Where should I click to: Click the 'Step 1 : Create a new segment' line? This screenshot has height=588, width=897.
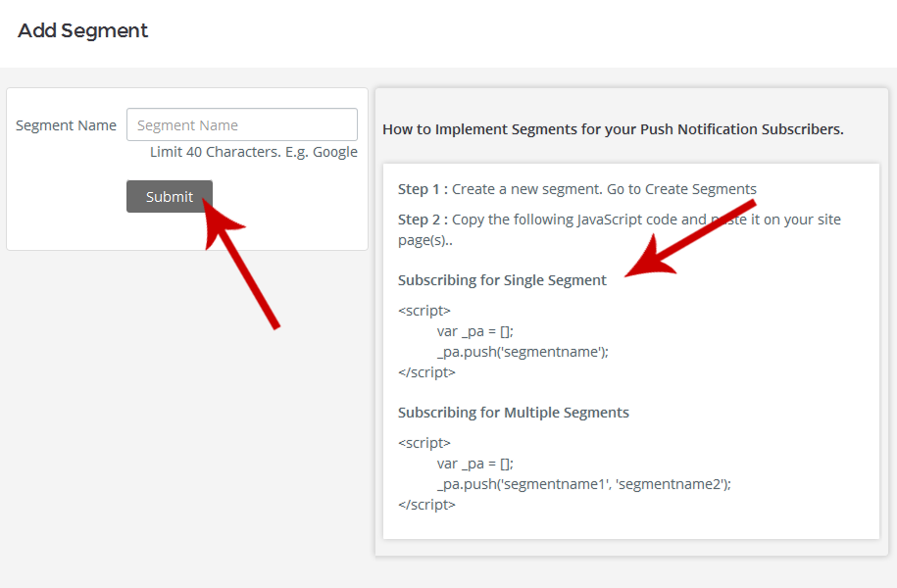tap(577, 189)
